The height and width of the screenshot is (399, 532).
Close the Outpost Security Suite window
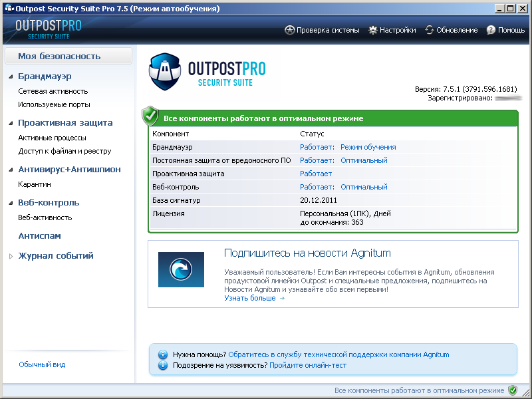(x=523, y=9)
